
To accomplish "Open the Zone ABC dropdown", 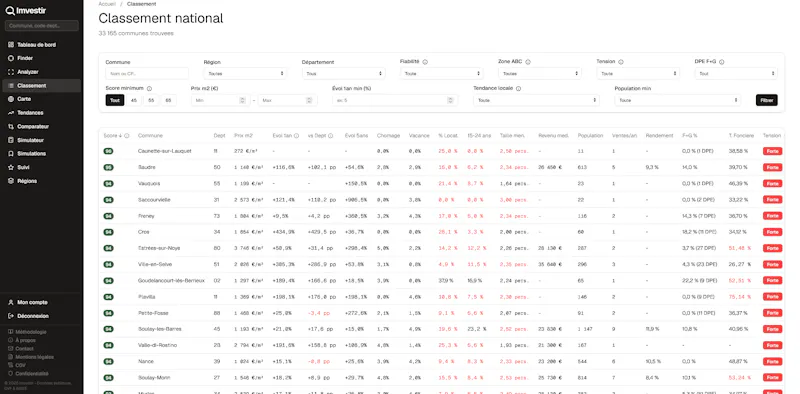I will [540, 73].
